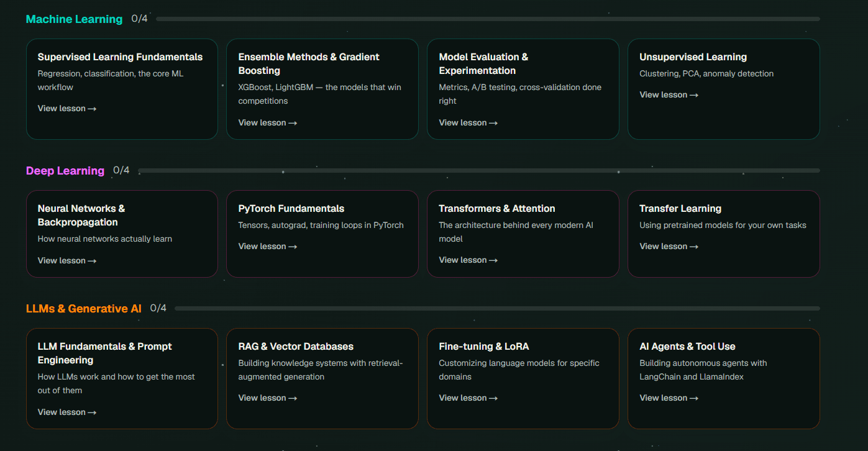Click the Model Evaluation & Experimentation title
The height and width of the screenshot is (451, 868).
(x=483, y=64)
